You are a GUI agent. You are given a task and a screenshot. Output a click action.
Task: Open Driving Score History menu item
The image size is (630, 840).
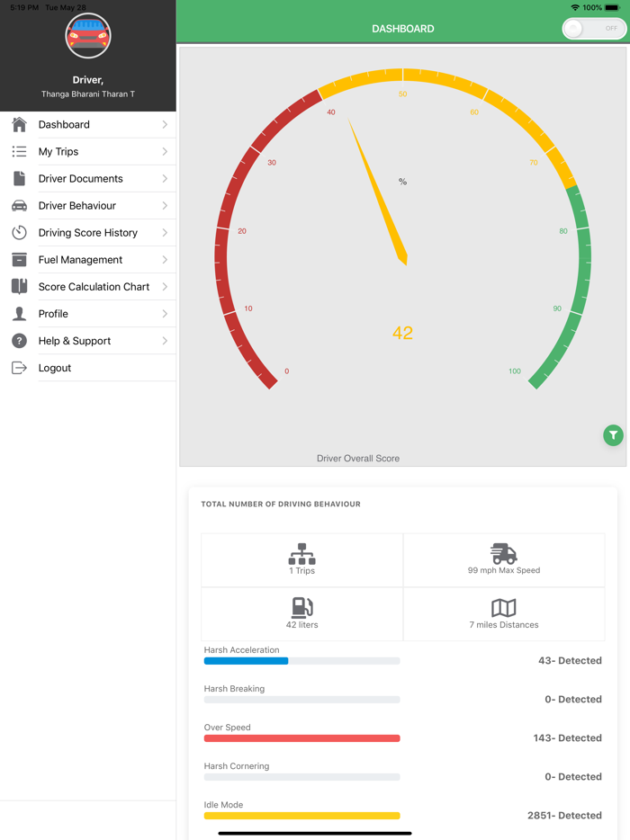(x=88, y=233)
